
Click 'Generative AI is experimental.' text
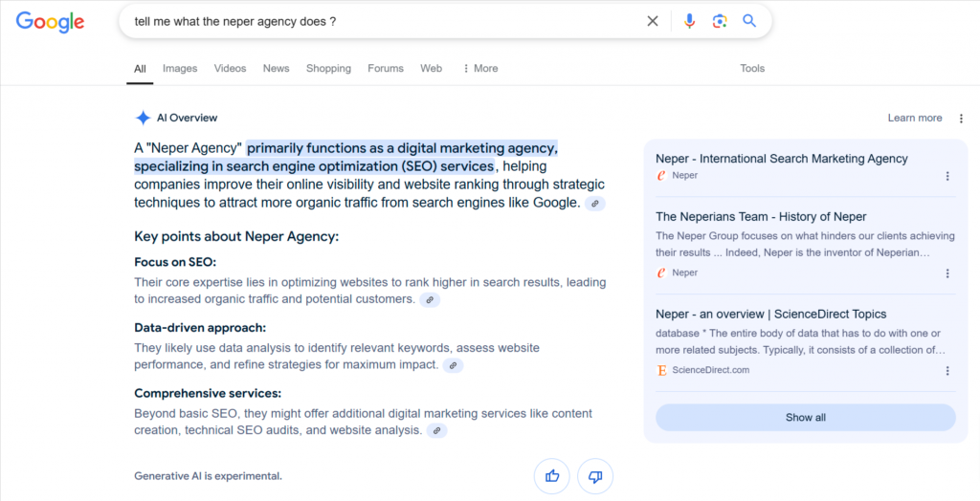(208, 476)
